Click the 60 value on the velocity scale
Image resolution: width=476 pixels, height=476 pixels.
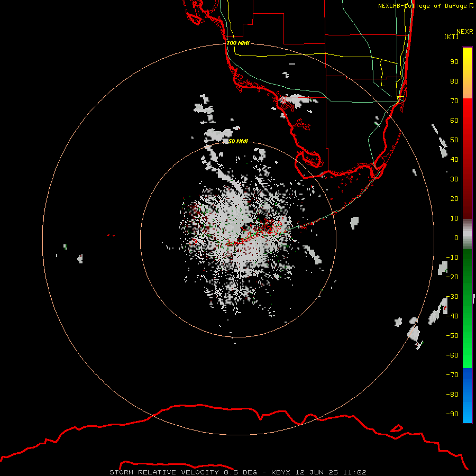[454, 120]
